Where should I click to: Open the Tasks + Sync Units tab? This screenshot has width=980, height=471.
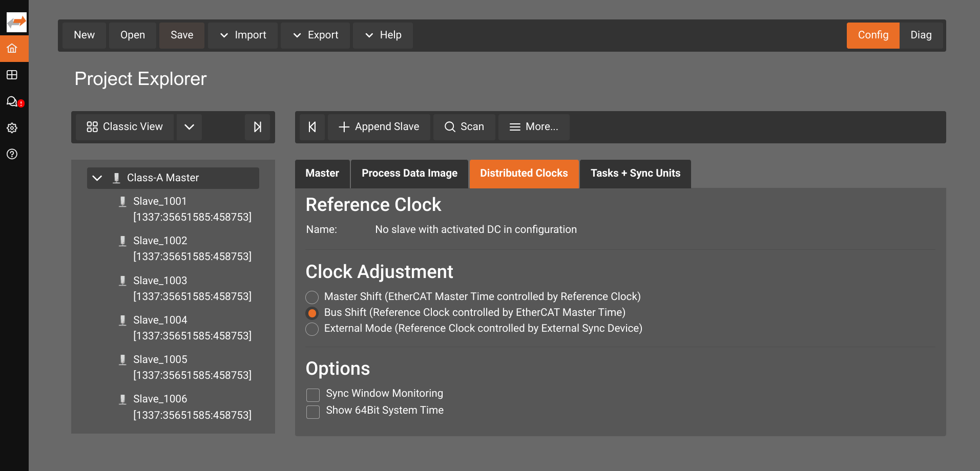635,174
